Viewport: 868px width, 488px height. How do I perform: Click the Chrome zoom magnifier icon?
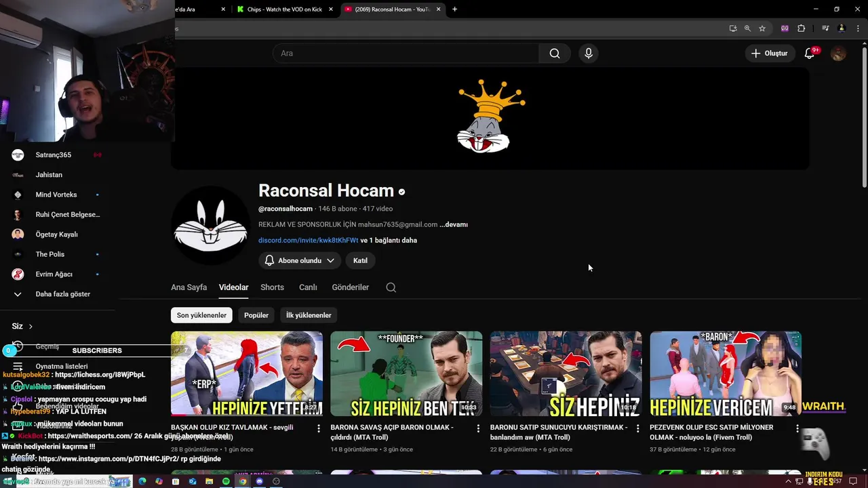pos(747,28)
